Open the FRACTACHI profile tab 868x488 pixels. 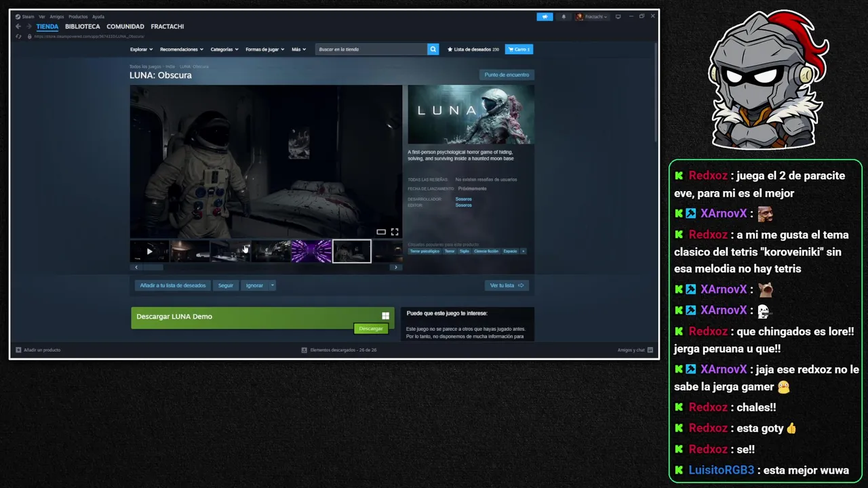(x=167, y=26)
